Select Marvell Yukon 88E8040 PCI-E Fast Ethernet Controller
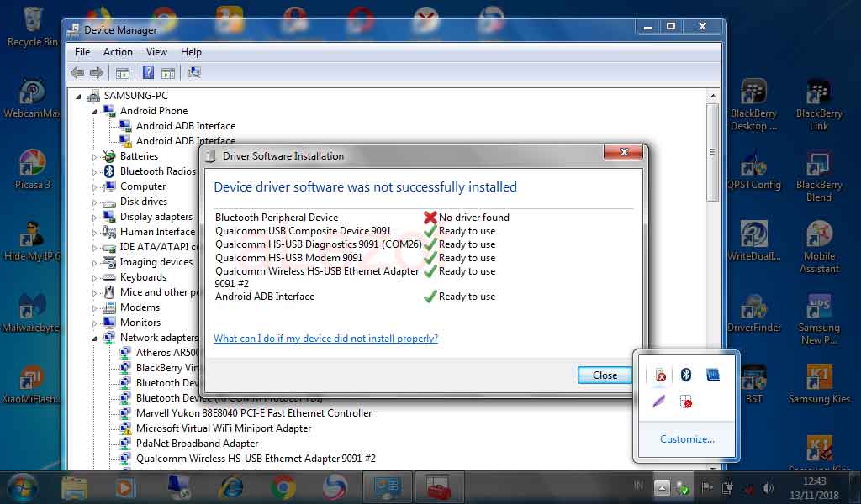The height and width of the screenshot is (504, 861). [x=254, y=413]
